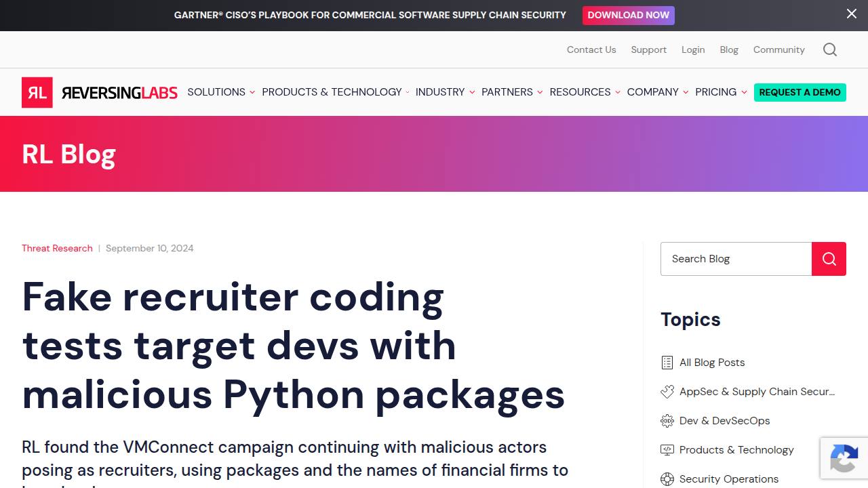Click the Gartner CISO's Playbook banner text
Image resolution: width=868 pixels, height=488 pixels.
click(370, 15)
